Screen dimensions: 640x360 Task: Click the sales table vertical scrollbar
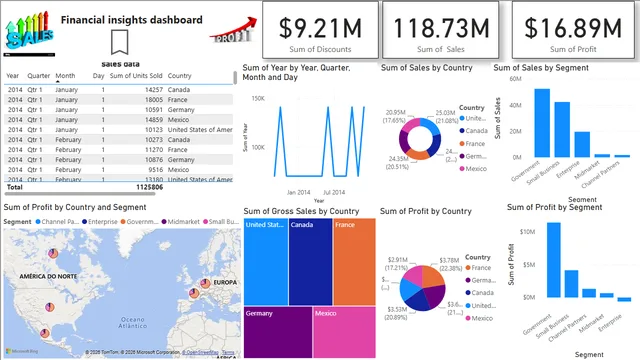click(235, 78)
